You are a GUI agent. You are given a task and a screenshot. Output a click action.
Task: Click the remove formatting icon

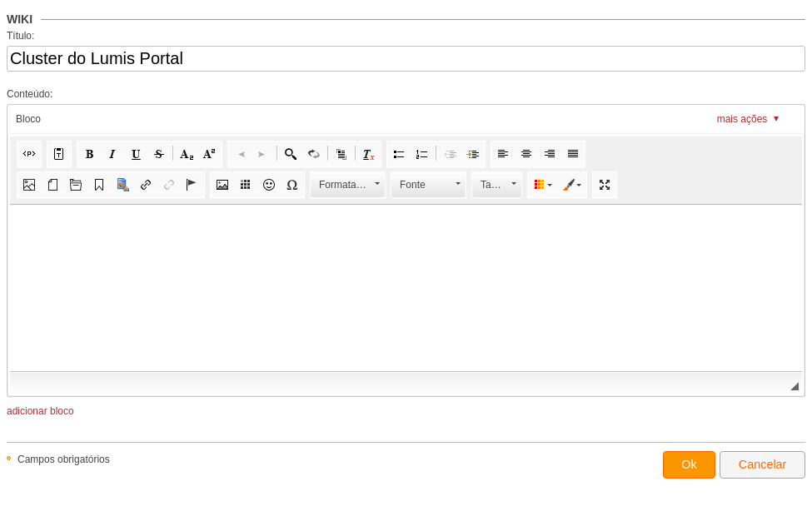point(369,154)
